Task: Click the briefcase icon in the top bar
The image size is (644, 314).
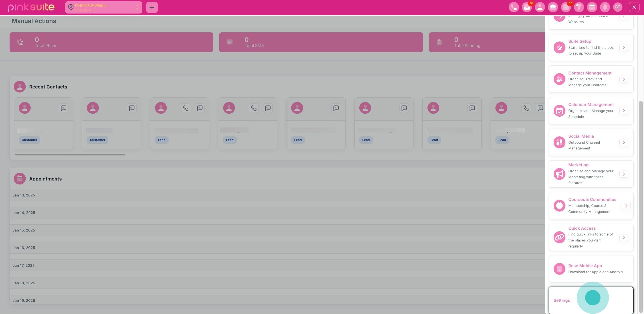Action: (553, 7)
